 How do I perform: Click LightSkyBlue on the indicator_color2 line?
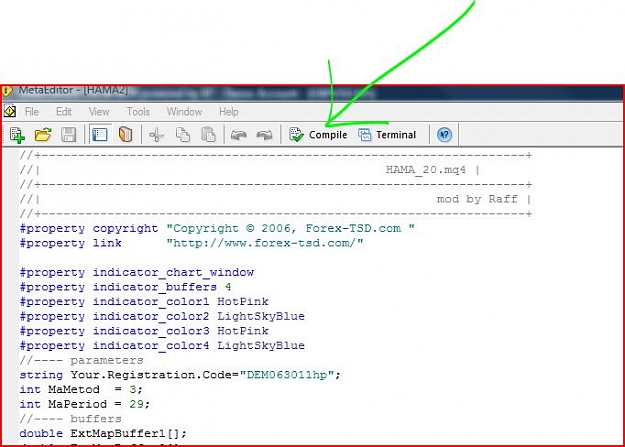[x=261, y=317]
